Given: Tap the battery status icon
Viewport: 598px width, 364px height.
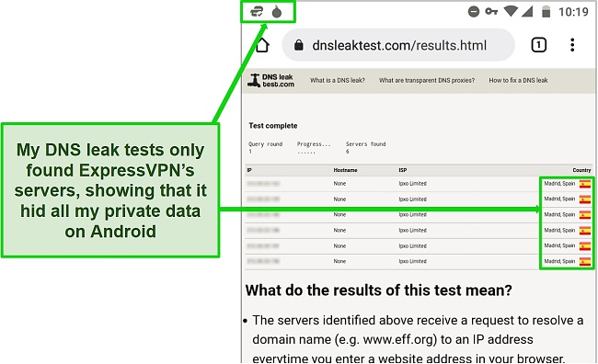Looking at the screenshot, I should pos(546,12).
